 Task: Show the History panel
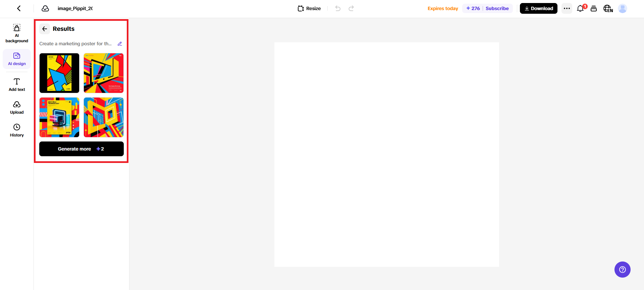[x=17, y=130]
